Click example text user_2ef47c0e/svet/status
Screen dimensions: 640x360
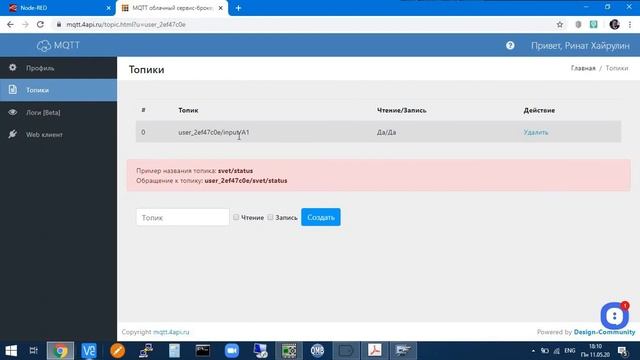coord(246,180)
